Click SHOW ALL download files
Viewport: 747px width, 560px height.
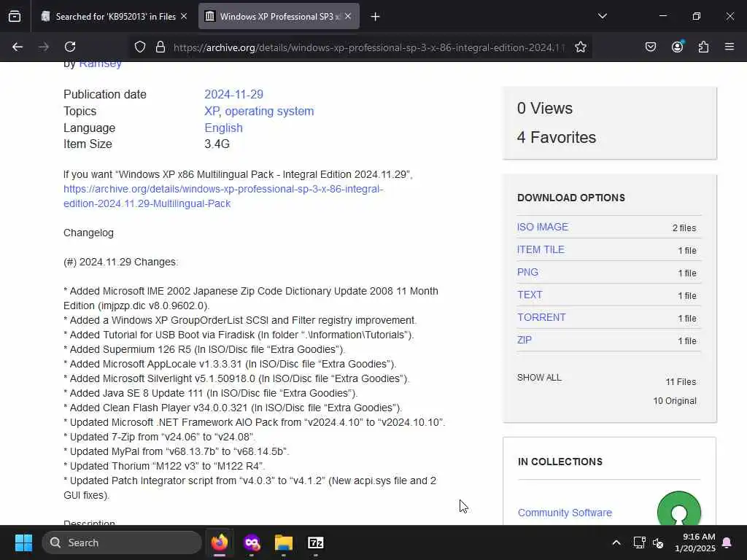539,378
